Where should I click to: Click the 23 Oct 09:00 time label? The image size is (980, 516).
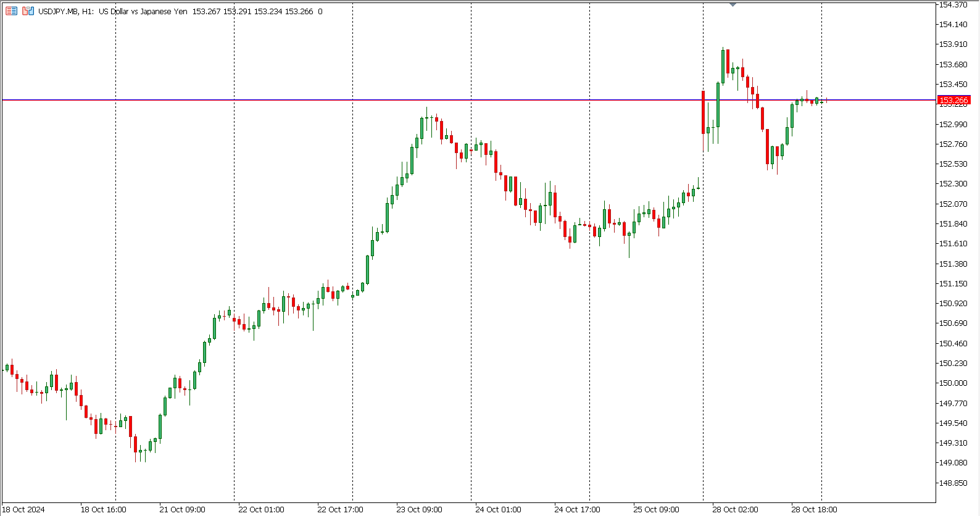(x=420, y=509)
